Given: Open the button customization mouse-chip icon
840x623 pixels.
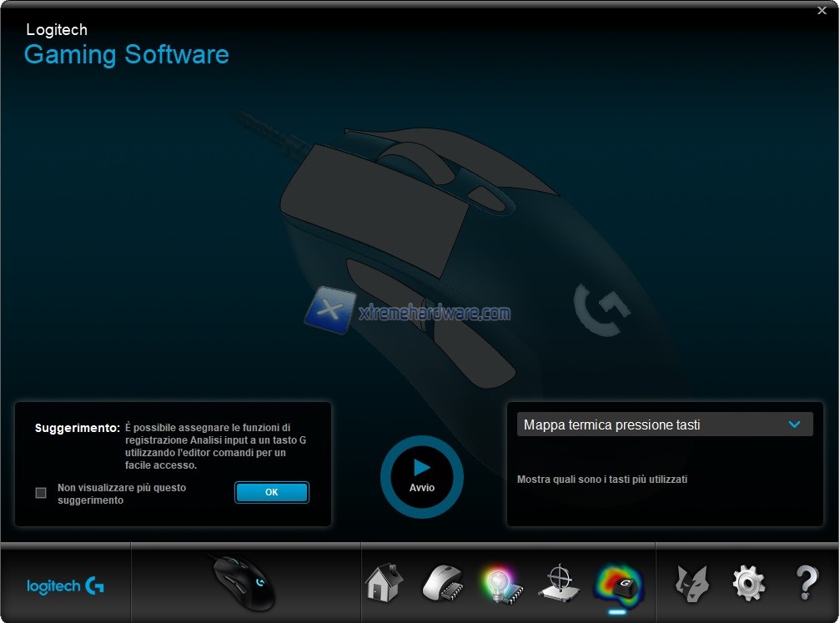Looking at the screenshot, I should click(x=441, y=583).
